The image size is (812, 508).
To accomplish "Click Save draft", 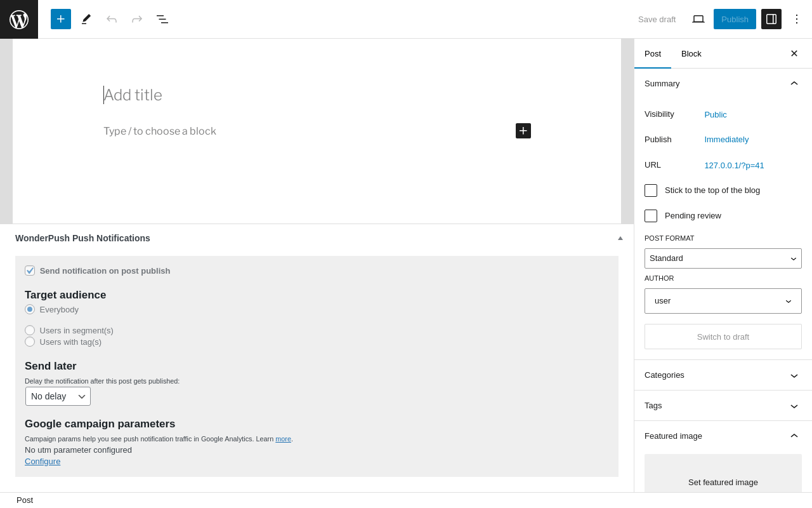I will point(657,19).
